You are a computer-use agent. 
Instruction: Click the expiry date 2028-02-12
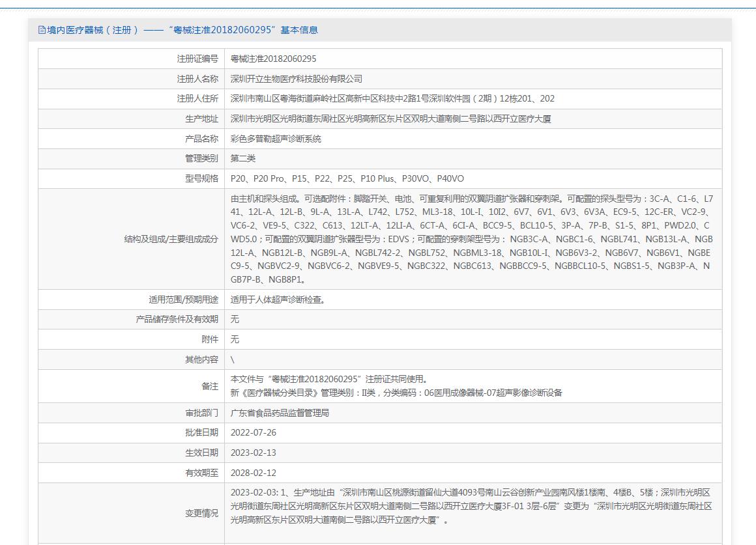[254, 473]
